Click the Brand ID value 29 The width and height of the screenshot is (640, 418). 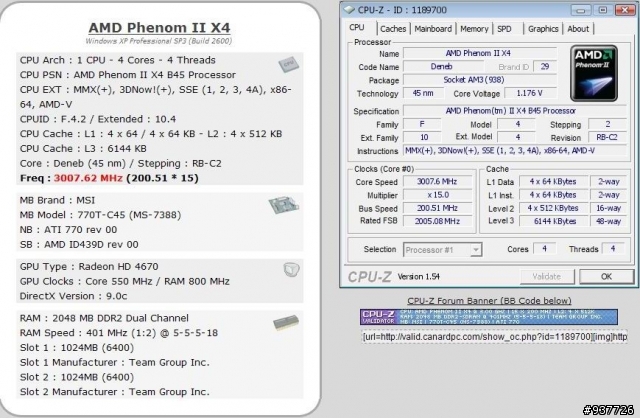point(545,67)
